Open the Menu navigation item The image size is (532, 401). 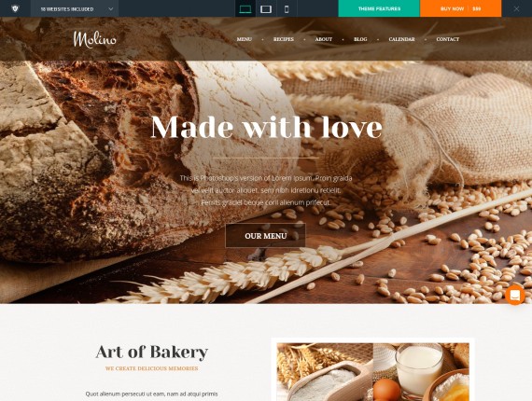[244, 39]
